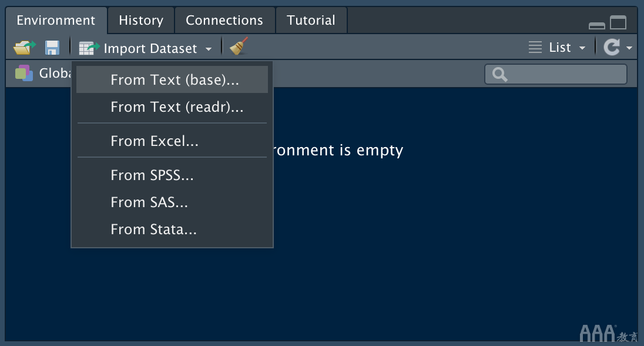The height and width of the screenshot is (346, 644).
Task: Expand the refresh options dropdown arrow
Action: [x=629, y=48]
